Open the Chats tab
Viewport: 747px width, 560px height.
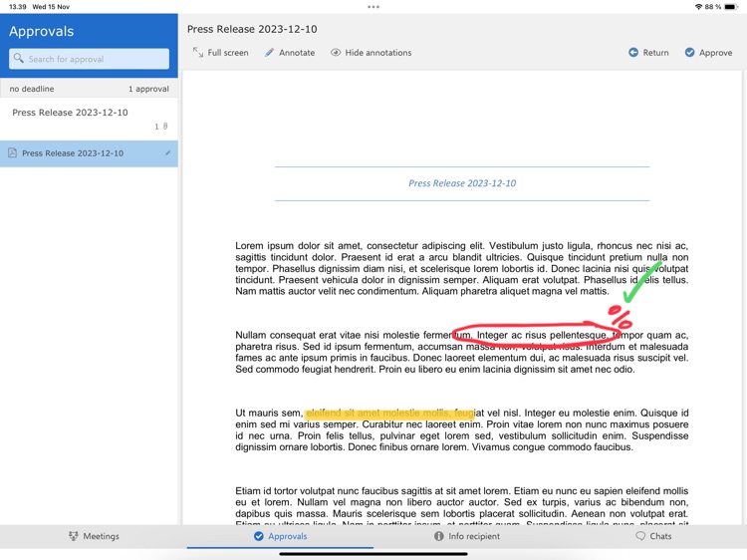click(x=653, y=536)
